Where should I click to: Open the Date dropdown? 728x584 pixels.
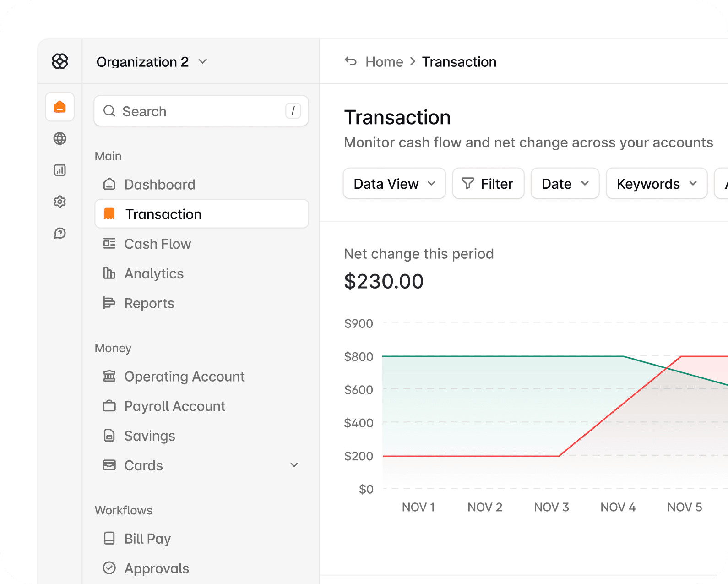pos(565,184)
